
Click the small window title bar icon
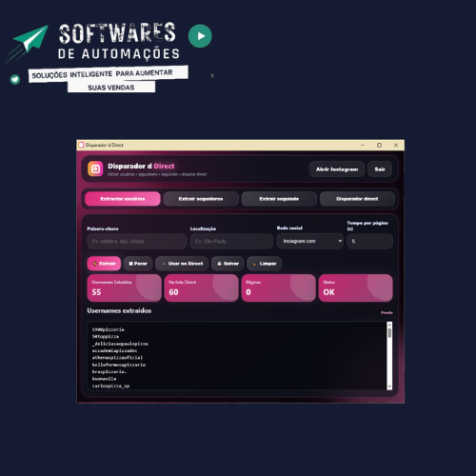click(81, 145)
